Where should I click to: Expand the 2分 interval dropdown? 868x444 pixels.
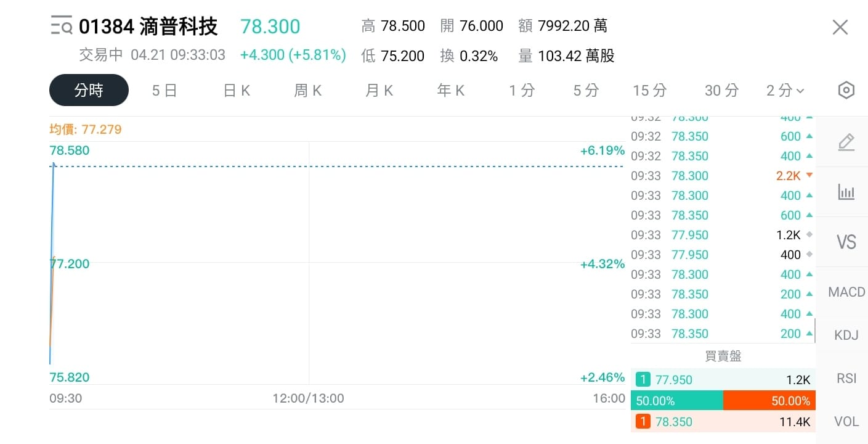coord(785,91)
